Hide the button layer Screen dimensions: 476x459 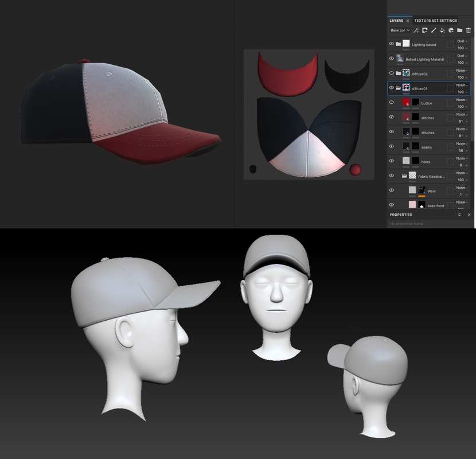[x=392, y=102]
